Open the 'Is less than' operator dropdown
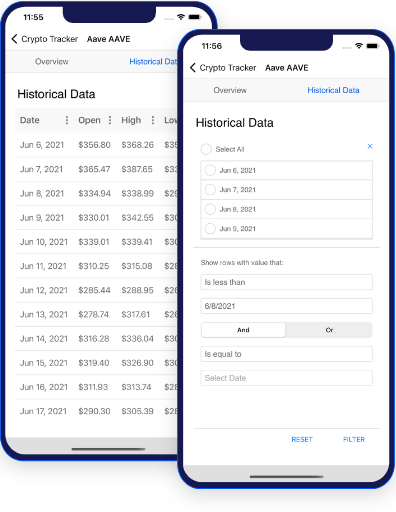 pos(286,282)
